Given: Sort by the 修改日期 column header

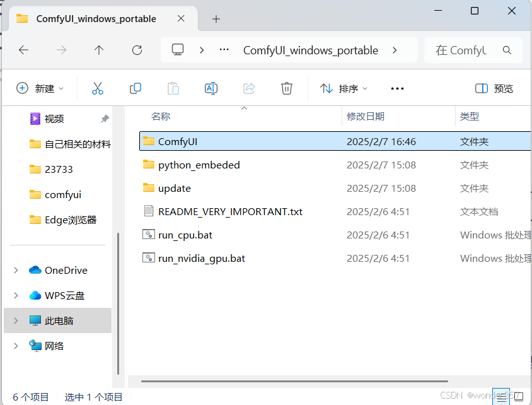Looking at the screenshot, I should [366, 117].
